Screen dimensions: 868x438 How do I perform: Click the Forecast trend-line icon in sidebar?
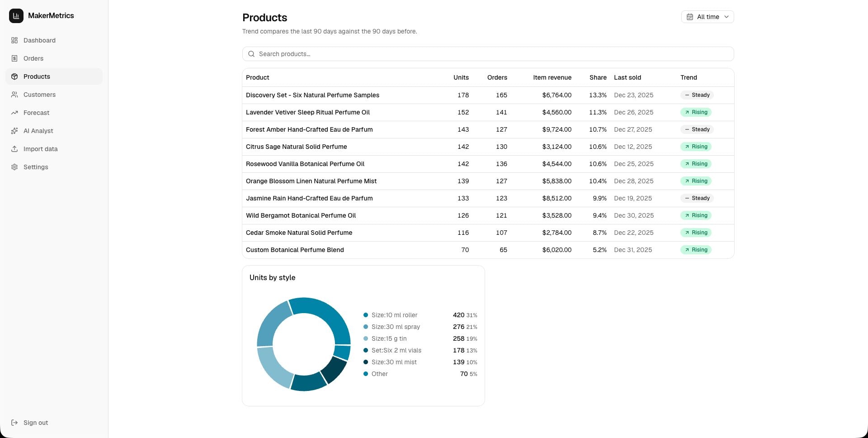pyautogui.click(x=14, y=113)
